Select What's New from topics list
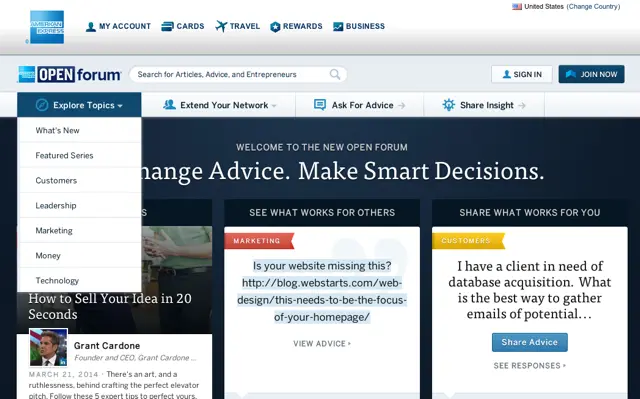 click(x=80, y=131)
